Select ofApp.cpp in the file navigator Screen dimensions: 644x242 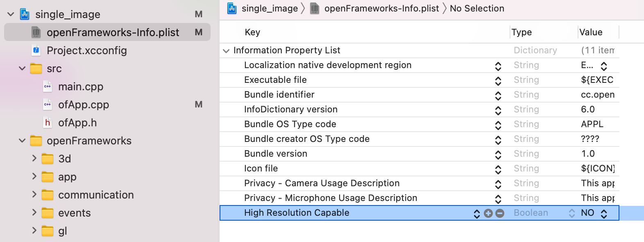coord(84,105)
